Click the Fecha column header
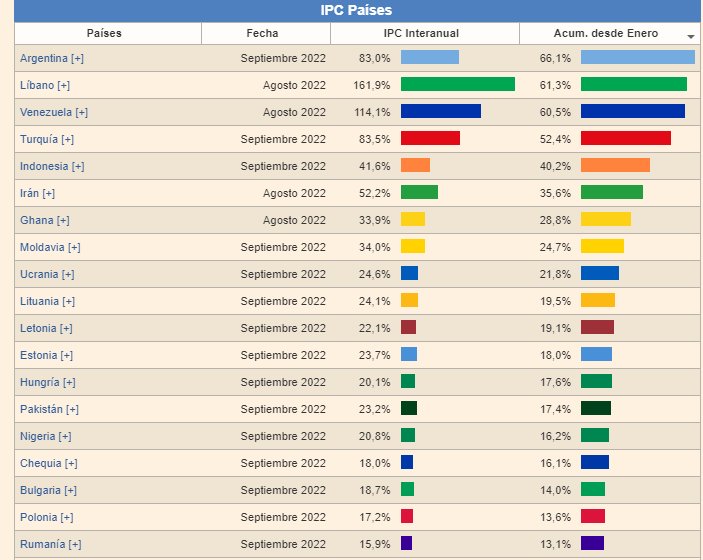 [x=262, y=33]
